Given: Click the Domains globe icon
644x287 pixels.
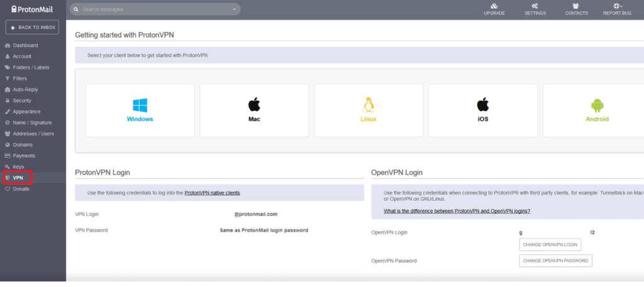Looking at the screenshot, I should pyautogui.click(x=8, y=145).
